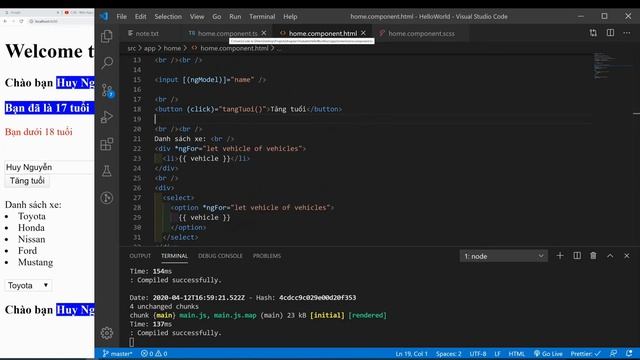Screen dimensions: 640x360
Task: Open the File menu
Action: [x=122, y=16]
